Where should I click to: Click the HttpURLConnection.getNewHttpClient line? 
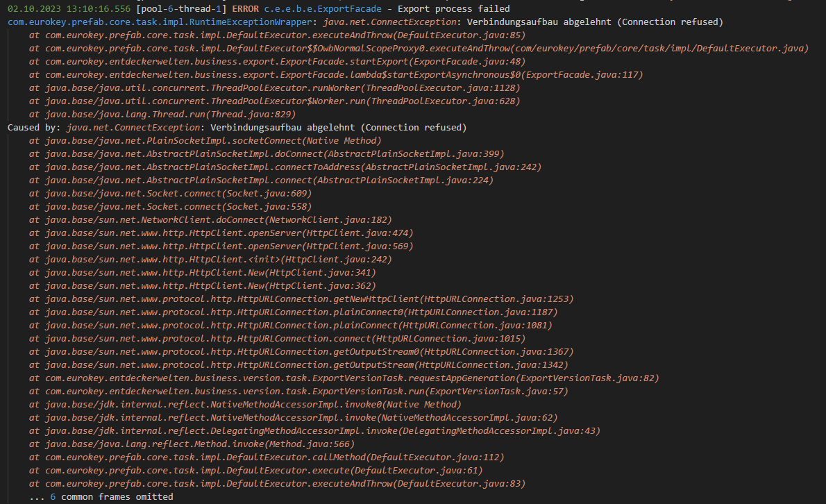pos(301,299)
